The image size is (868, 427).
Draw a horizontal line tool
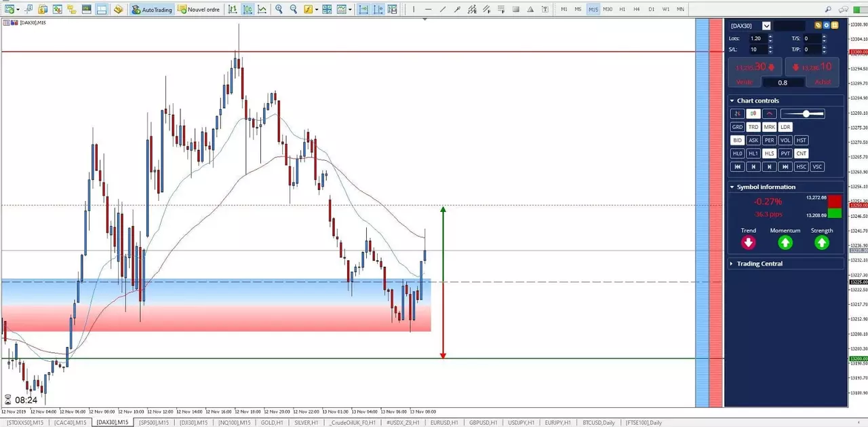428,10
